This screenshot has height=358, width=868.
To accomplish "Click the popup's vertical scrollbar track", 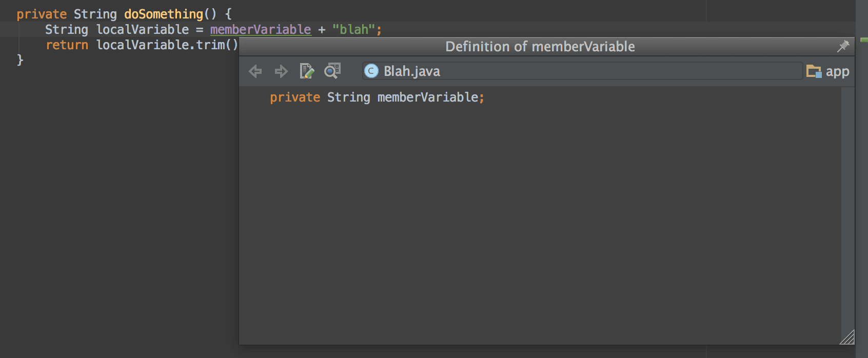I will coord(847,205).
